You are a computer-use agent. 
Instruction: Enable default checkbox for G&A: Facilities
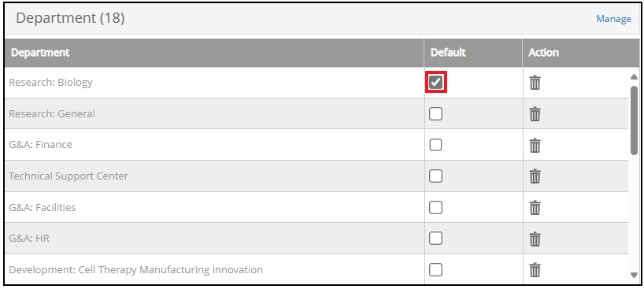coord(436,207)
